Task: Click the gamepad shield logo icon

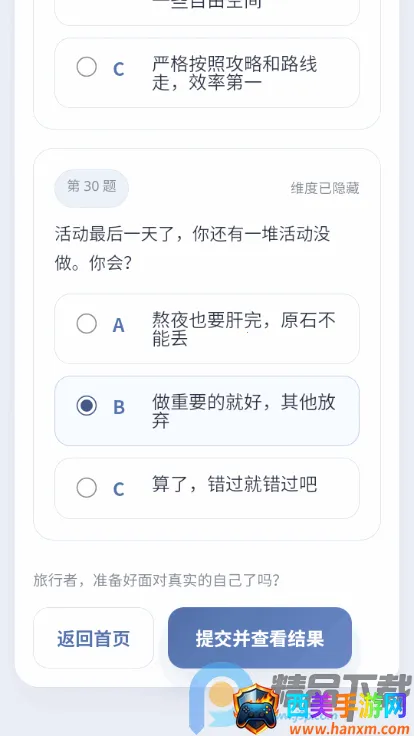Action: [x=257, y=710]
